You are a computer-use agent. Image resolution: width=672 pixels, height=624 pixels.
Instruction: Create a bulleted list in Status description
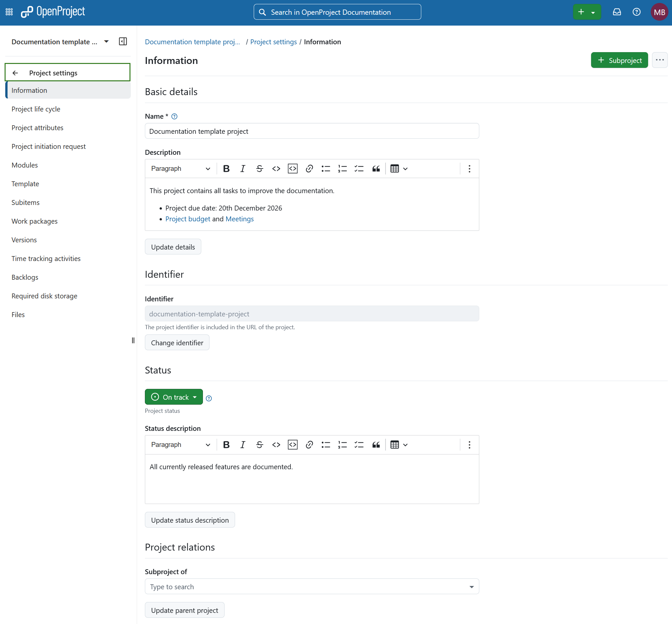[x=326, y=445]
